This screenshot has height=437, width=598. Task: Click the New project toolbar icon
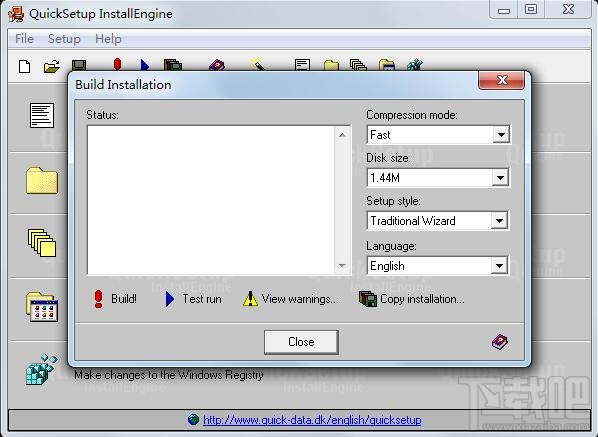tap(25, 66)
